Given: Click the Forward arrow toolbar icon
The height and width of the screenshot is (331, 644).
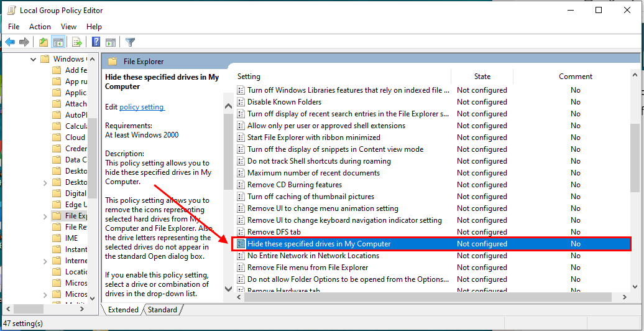Looking at the screenshot, I should [x=24, y=42].
